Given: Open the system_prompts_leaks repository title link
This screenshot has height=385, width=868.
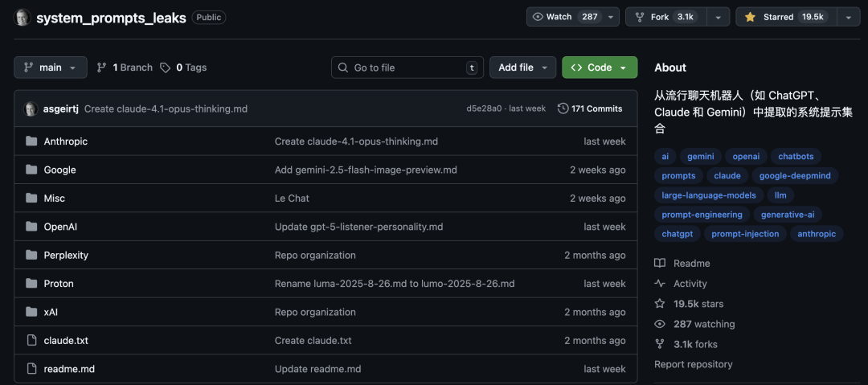Looking at the screenshot, I should tap(111, 18).
